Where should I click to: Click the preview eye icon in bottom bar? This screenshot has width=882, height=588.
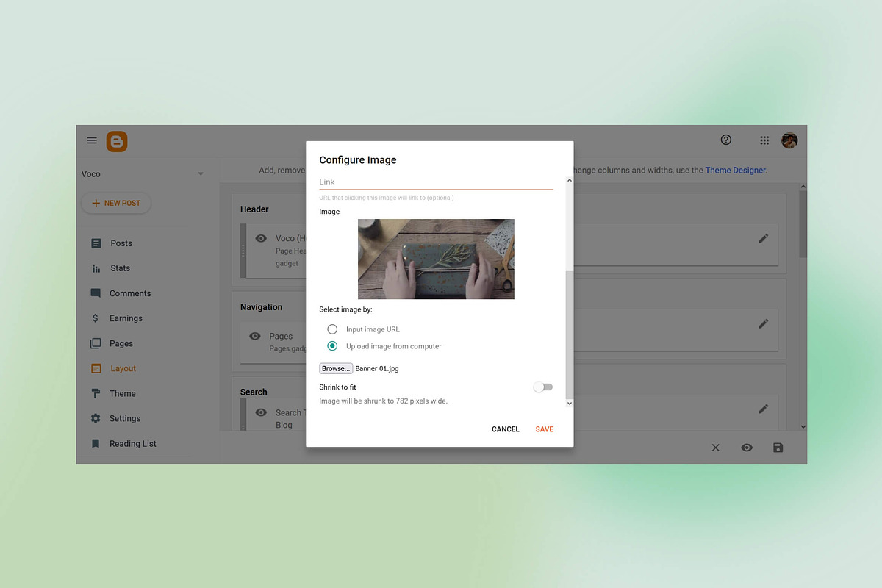[x=747, y=448]
